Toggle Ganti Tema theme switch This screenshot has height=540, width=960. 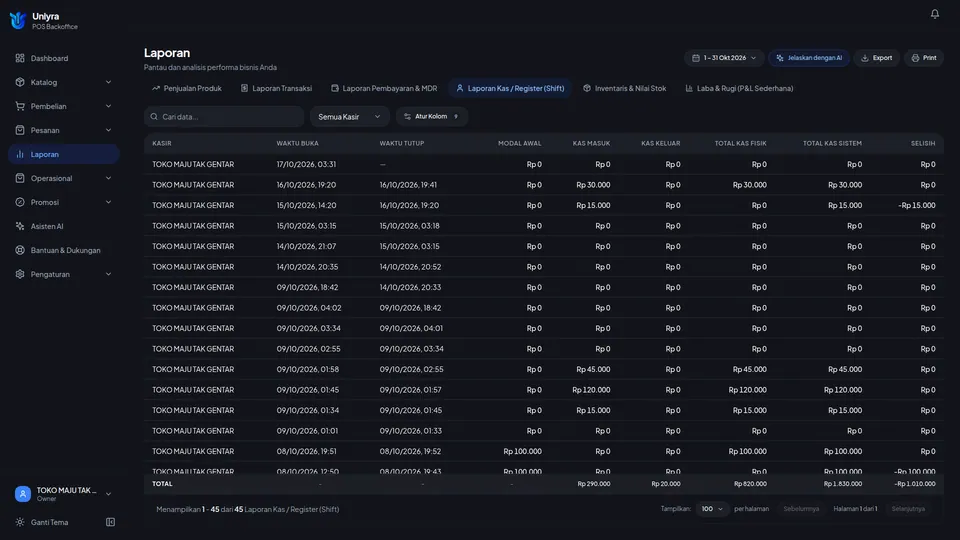coord(42,522)
